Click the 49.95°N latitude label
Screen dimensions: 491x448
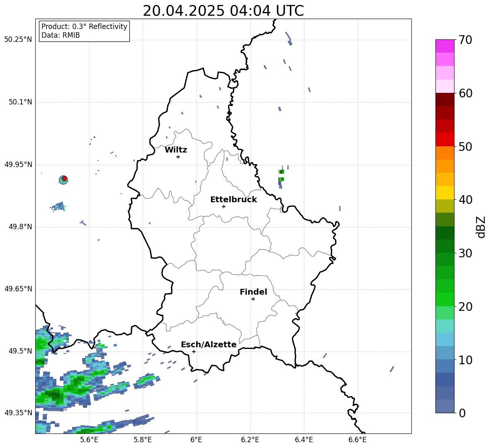click(18, 165)
